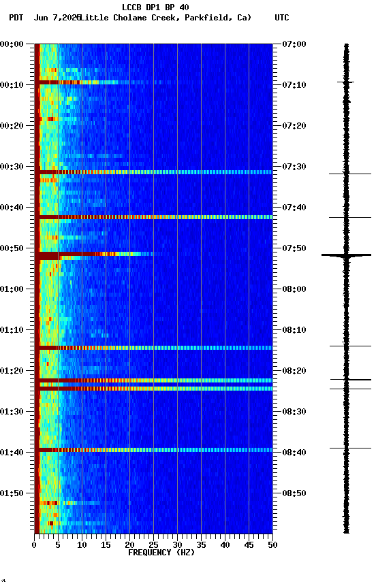Click the UTC time label "08:30"
This screenshot has height=588, width=376.
pyautogui.click(x=294, y=412)
